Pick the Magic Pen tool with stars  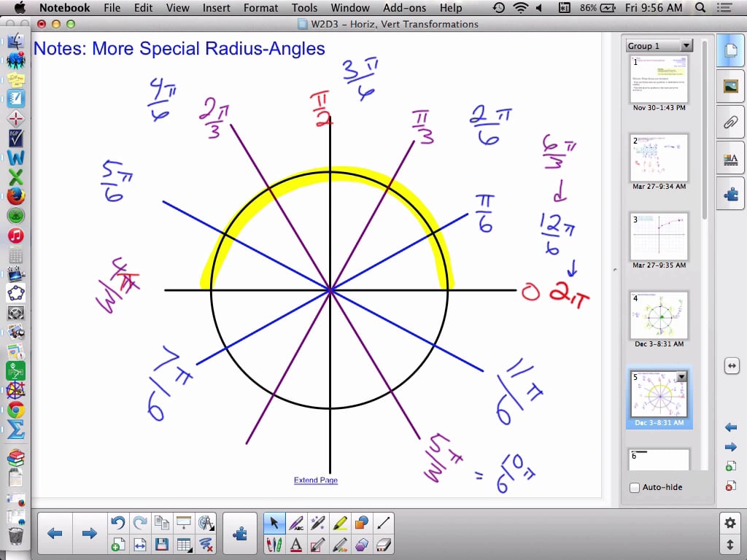click(318, 523)
